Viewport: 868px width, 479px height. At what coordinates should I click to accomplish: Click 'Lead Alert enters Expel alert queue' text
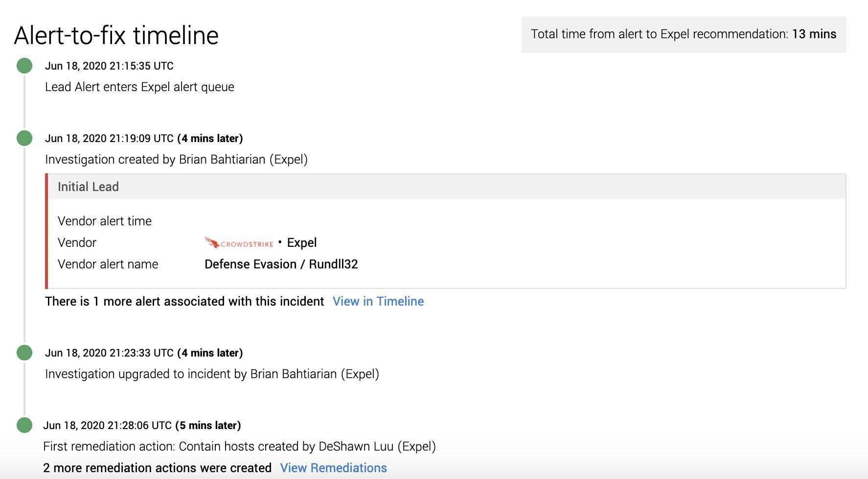coord(139,87)
